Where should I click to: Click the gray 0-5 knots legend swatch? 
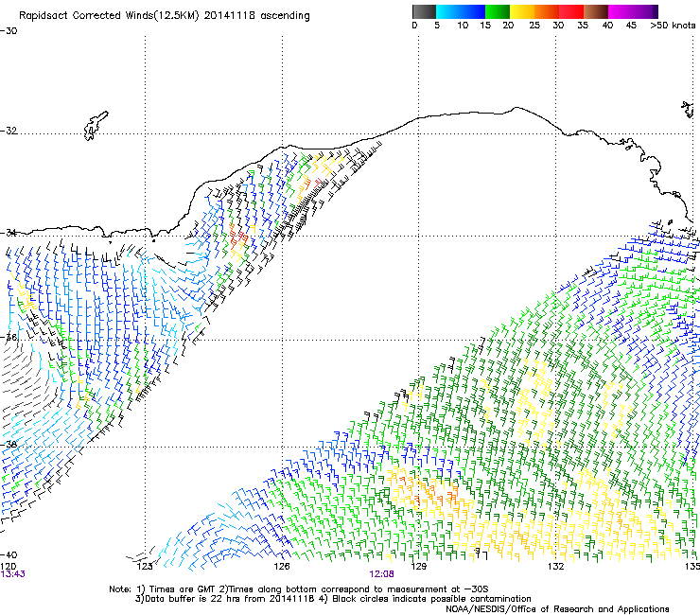[x=424, y=11]
